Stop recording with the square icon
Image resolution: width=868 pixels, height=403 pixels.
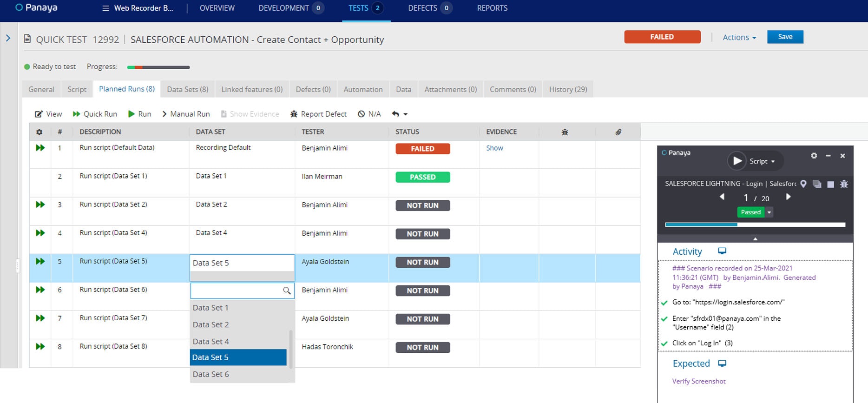click(x=830, y=184)
